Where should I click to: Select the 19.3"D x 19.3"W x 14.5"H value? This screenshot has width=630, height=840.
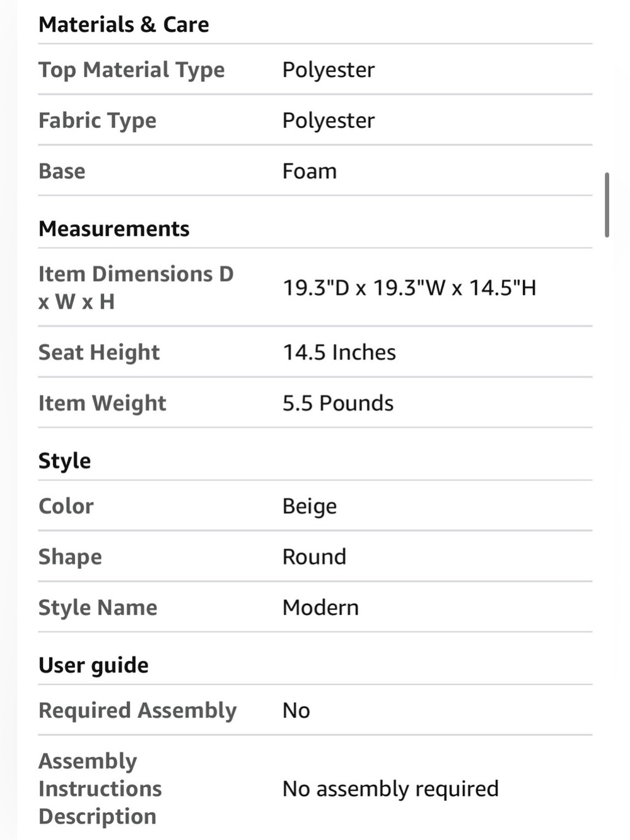click(409, 288)
